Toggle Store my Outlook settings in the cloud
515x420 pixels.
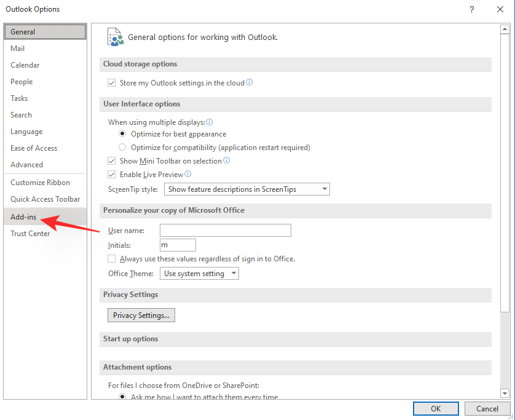112,83
